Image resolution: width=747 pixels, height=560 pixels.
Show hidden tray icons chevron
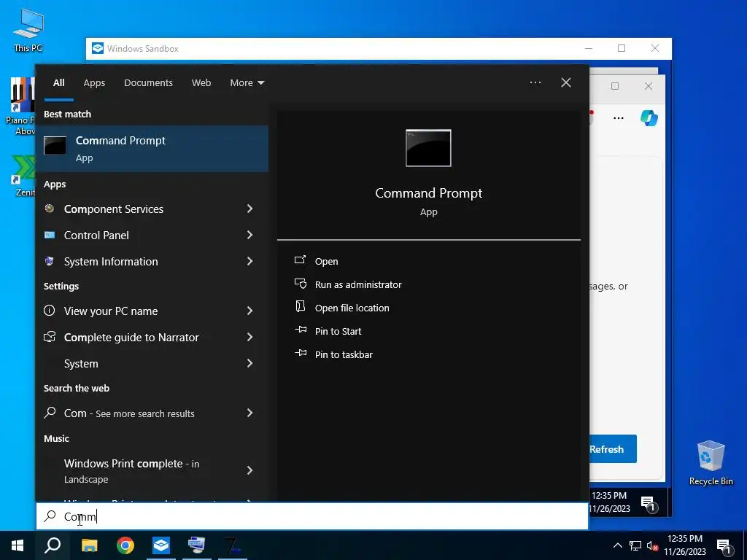[617, 545]
